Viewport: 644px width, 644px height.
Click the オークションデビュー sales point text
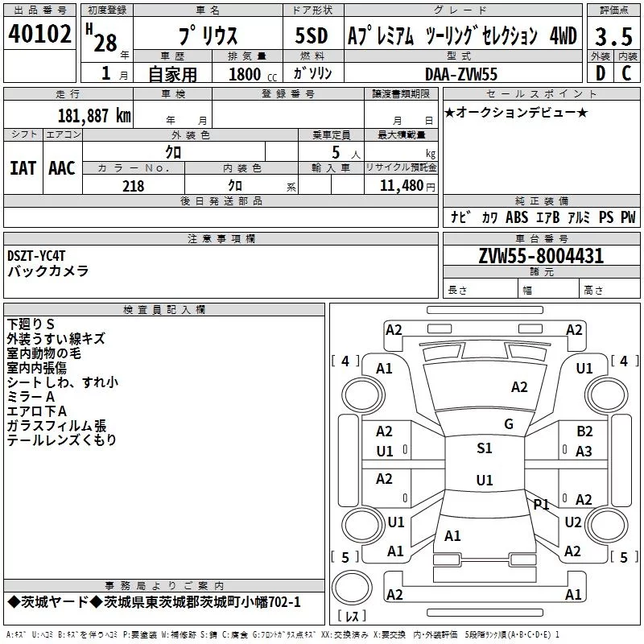(516, 112)
